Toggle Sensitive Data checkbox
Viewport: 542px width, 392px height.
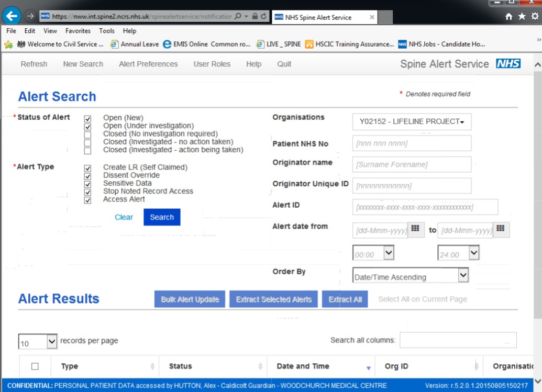click(x=88, y=184)
